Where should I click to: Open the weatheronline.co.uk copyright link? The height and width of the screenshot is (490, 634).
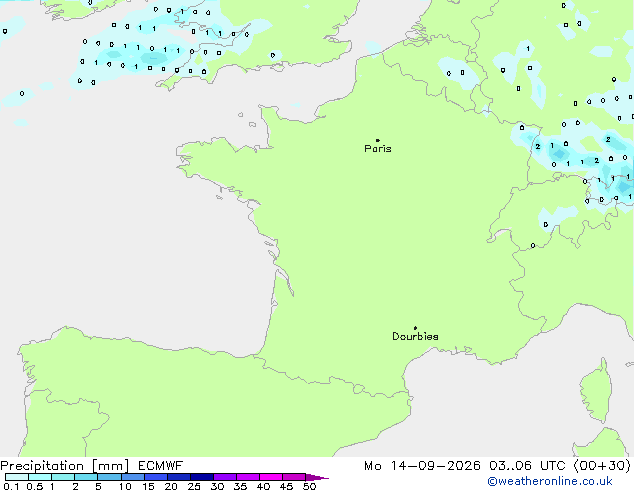click(x=550, y=481)
